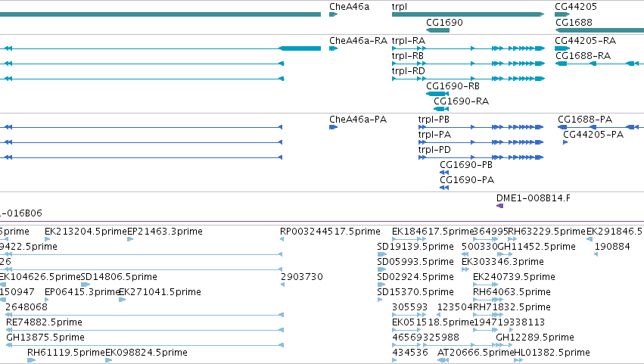
Task: Click the RH71832.5prime EST label
Action: (x=512, y=307)
